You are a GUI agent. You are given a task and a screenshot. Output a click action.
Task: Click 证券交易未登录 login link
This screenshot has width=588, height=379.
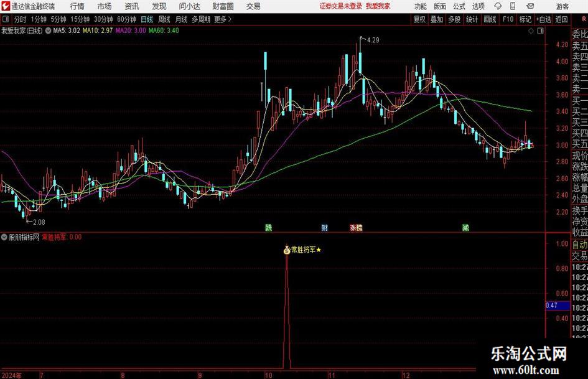tap(341, 6)
